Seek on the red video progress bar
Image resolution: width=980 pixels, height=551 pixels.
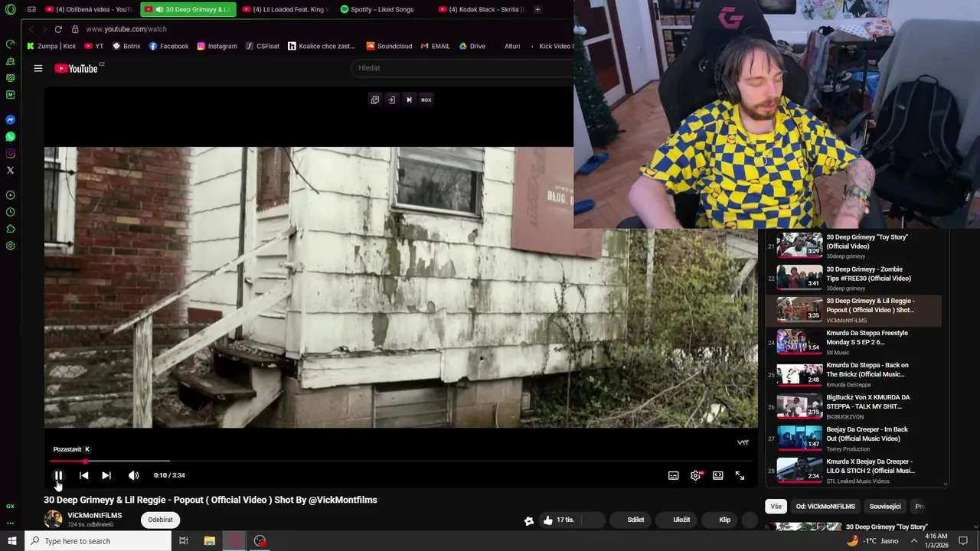click(x=402, y=461)
